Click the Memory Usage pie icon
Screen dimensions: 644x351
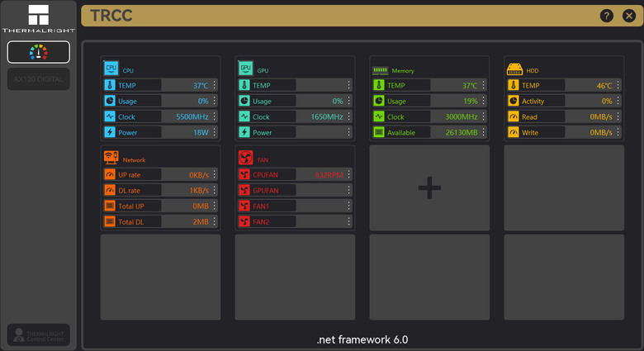click(x=379, y=101)
